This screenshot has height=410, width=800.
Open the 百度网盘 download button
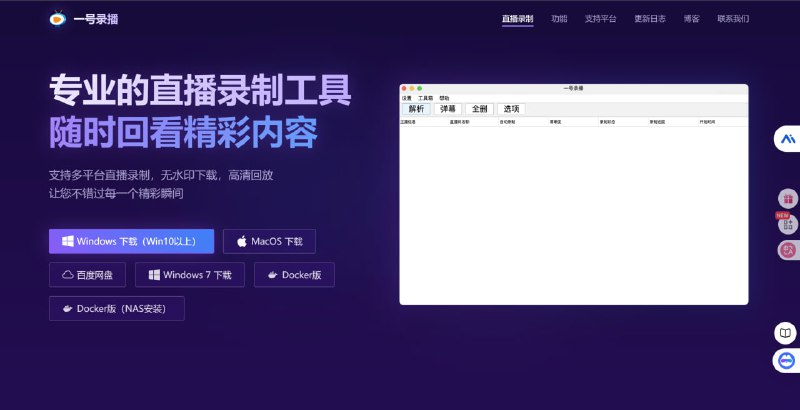tap(88, 275)
